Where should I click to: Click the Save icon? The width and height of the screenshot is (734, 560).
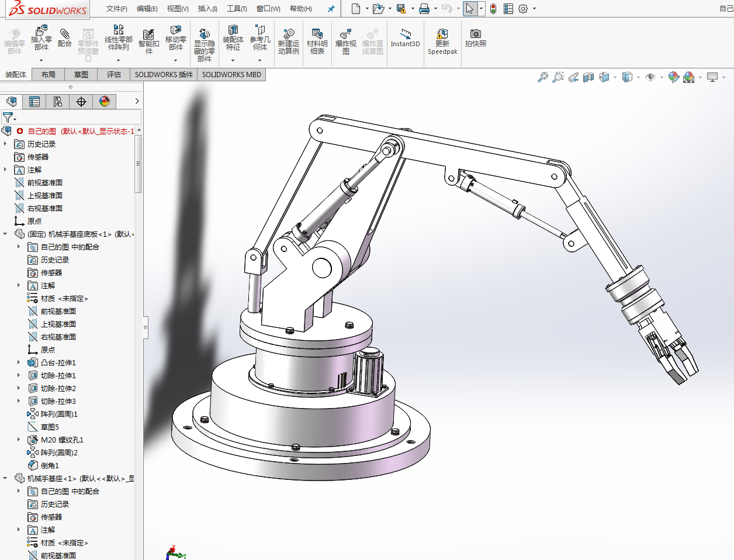click(x=401, y=8)
